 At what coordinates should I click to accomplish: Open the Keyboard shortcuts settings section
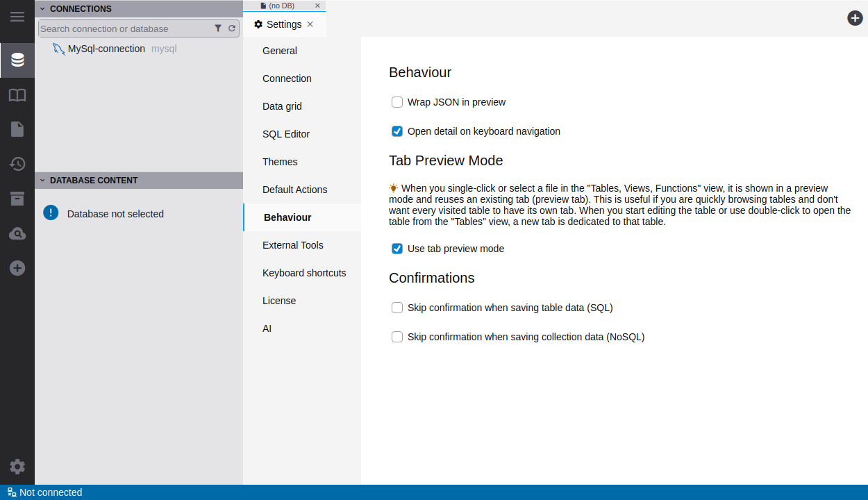(304, 273)
